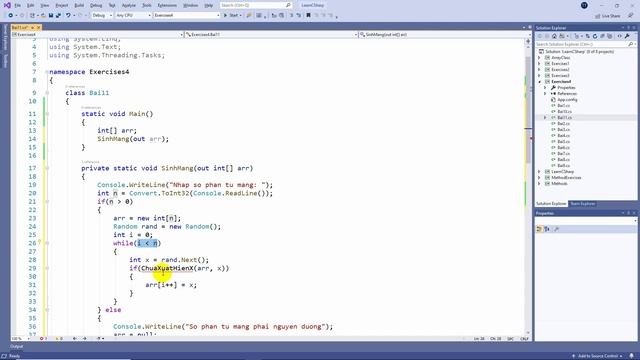Expand the ArrayClass project node
Image resolution: width=640 pixels, height=360 pixels.
point(539,58)
